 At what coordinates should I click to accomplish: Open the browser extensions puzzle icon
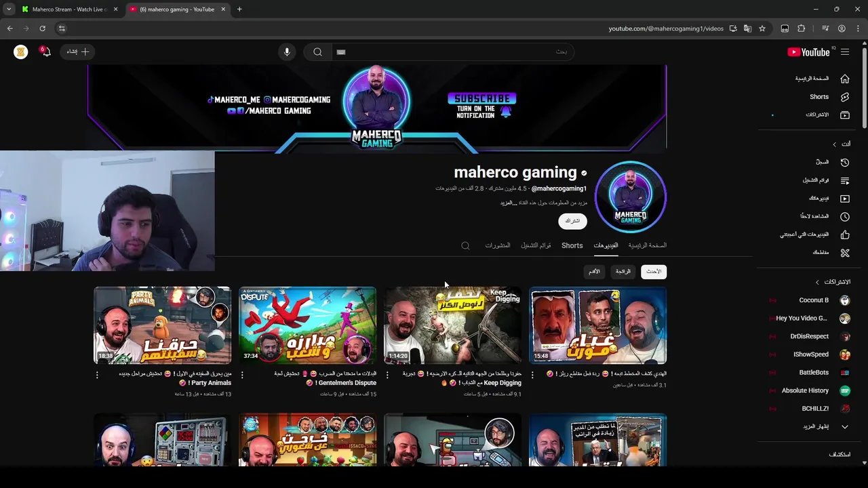click(x=802, y=28)
